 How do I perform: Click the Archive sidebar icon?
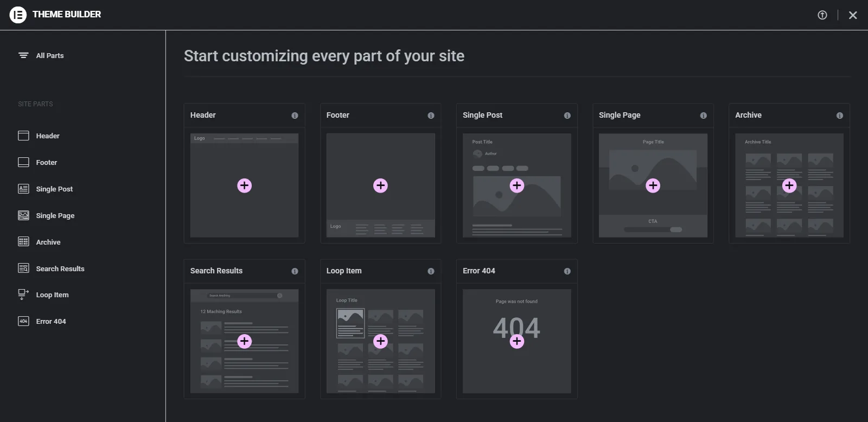(x=23, y=242)
